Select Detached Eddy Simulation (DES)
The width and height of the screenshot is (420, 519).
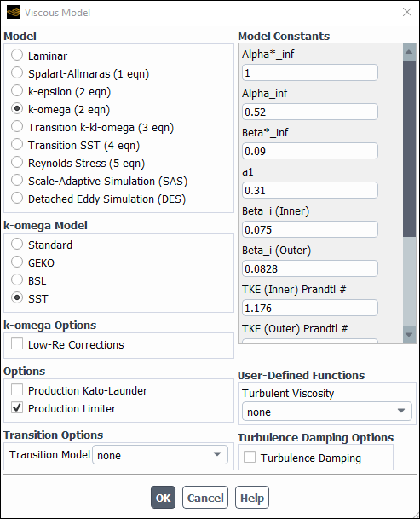17,198
